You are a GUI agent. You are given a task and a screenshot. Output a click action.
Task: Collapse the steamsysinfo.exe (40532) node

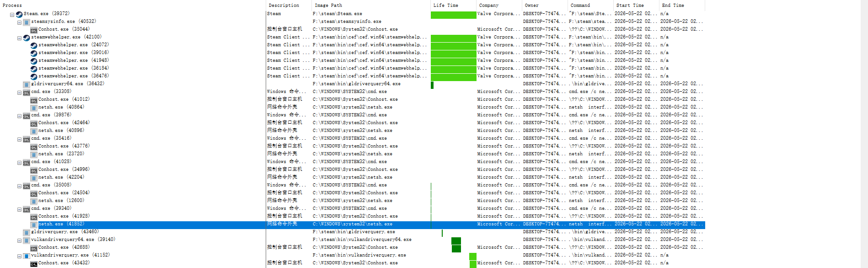click(x=19, y=22)
